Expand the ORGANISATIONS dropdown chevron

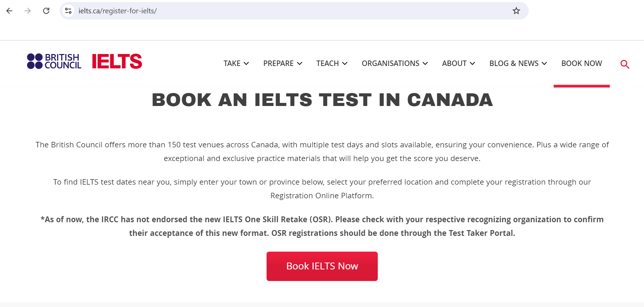click(x=426, y=64)
